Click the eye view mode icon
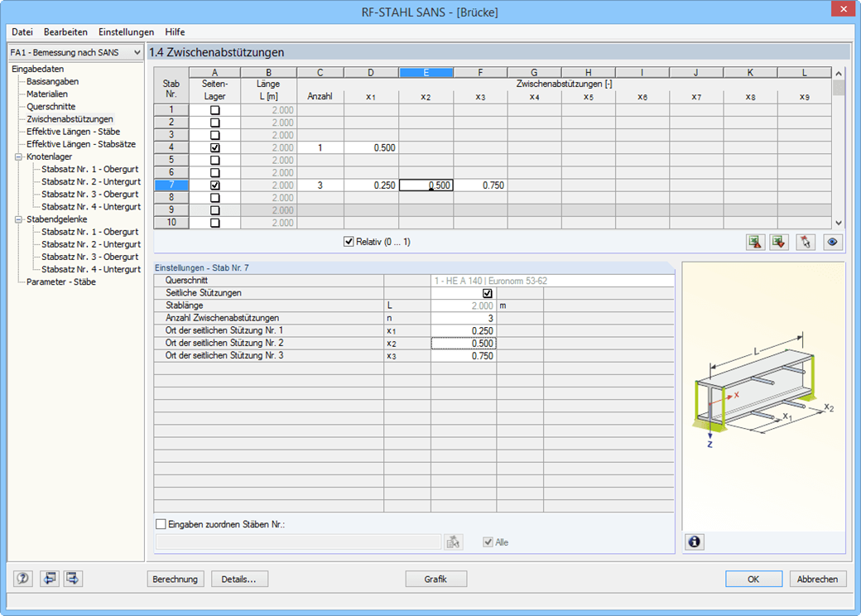 click(833, 242)
